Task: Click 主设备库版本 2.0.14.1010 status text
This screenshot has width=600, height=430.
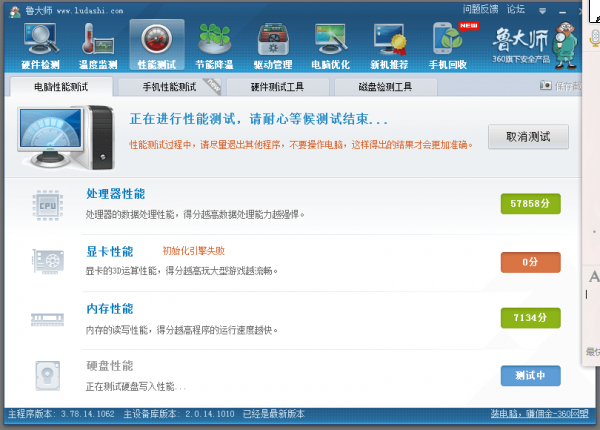Action: pos(179,414)
